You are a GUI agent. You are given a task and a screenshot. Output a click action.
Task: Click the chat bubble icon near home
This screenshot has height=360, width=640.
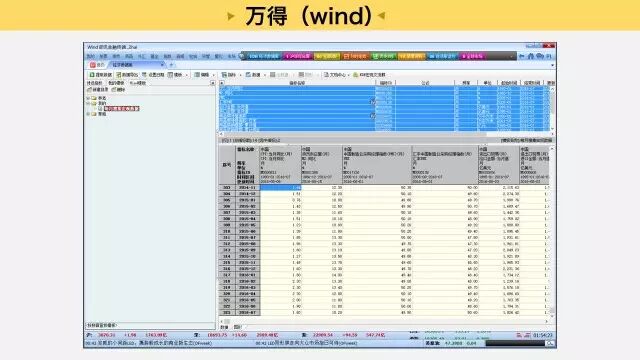click(540, 56)
